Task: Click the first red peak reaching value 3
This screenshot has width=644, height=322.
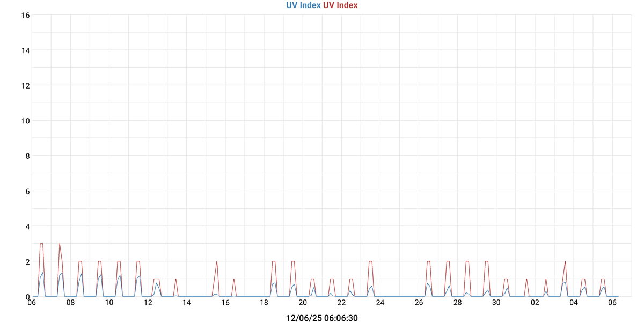Action: click(x=41, y=244)
